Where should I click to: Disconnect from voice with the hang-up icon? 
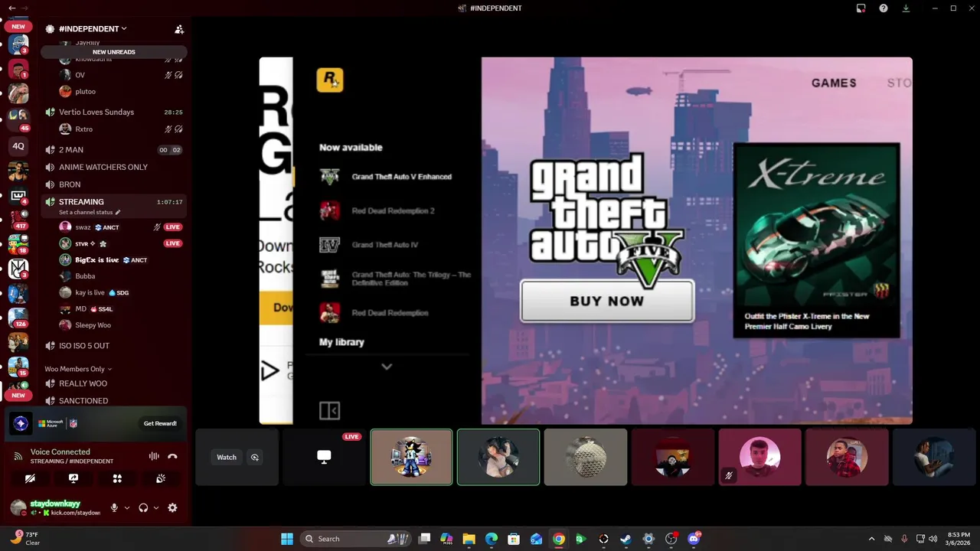(x=172, y=456)
